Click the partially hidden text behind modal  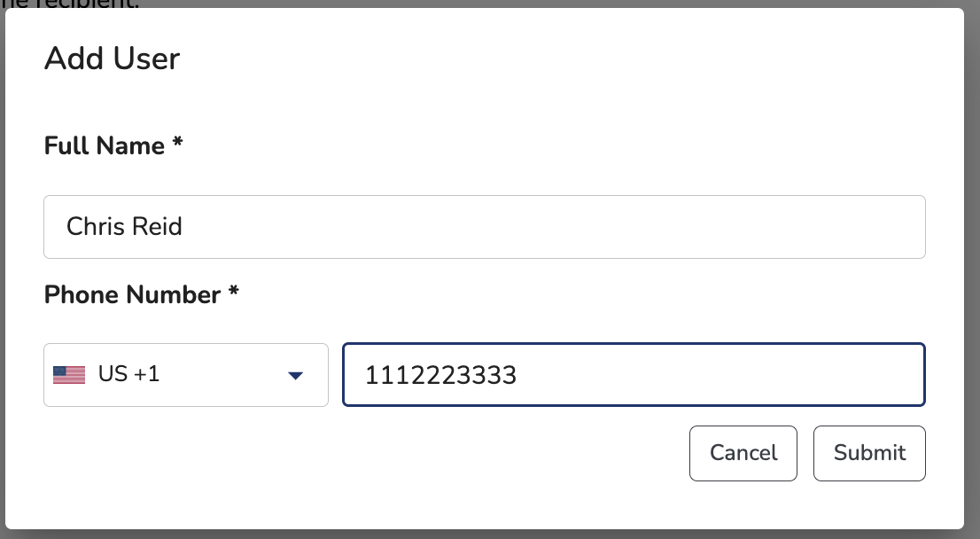point(69,4)
